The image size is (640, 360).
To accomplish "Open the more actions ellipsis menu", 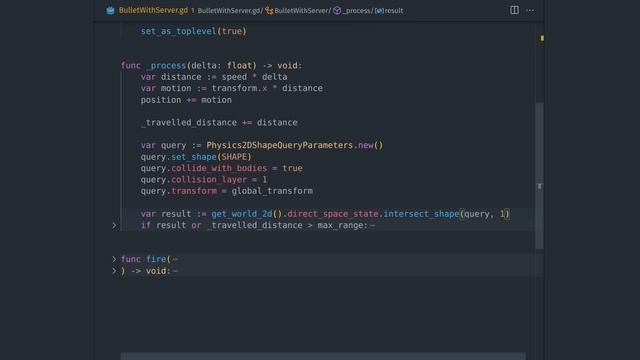I will pyautogui.click(x=530, y=10).
